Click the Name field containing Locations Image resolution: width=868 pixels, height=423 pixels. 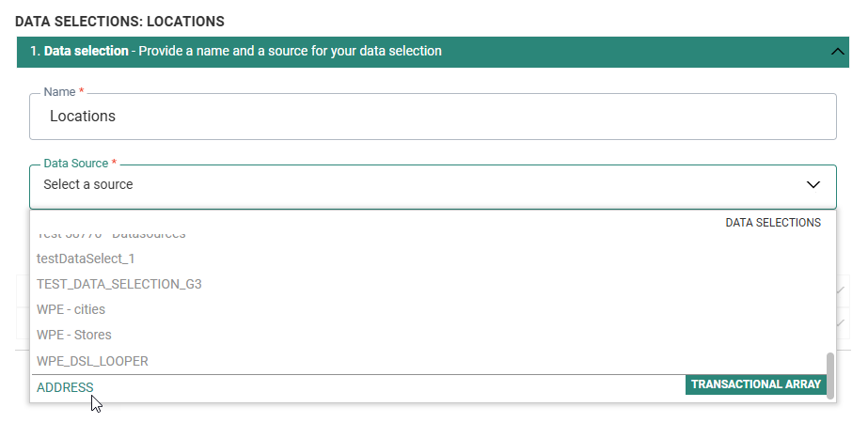tap(433, 117)
